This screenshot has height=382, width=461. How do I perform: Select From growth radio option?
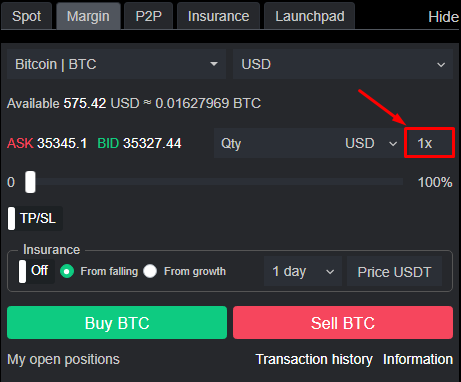pos(150,271)
